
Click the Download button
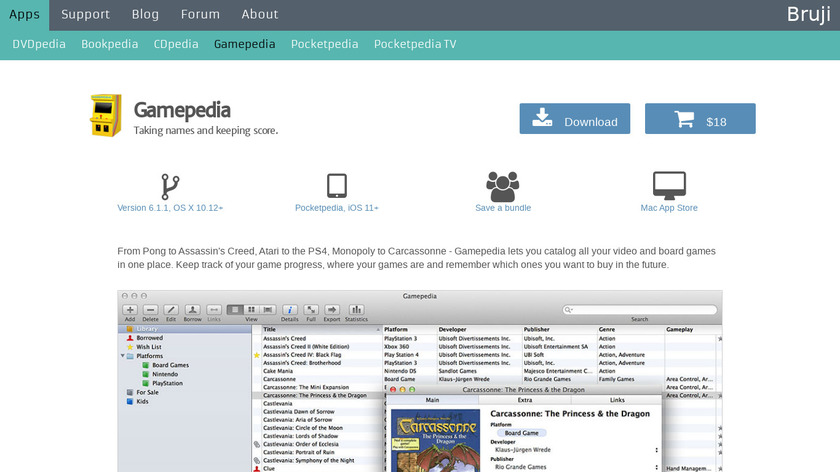574,118
